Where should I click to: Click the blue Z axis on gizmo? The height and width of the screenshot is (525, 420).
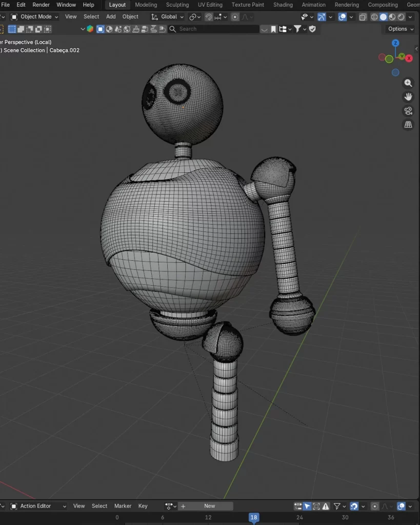click(395, 43)
